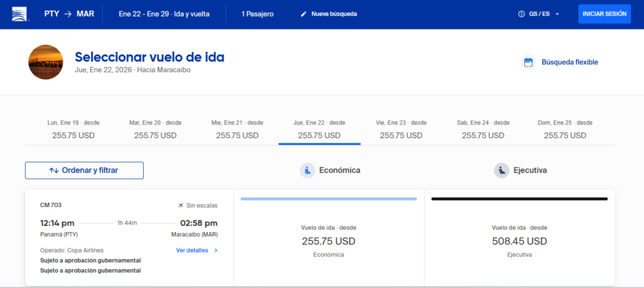Click the currency dollar icon in header
Image resolution: width=644 pixels, height=288 pixels.
pyautogui.click(x=521, y=14)
